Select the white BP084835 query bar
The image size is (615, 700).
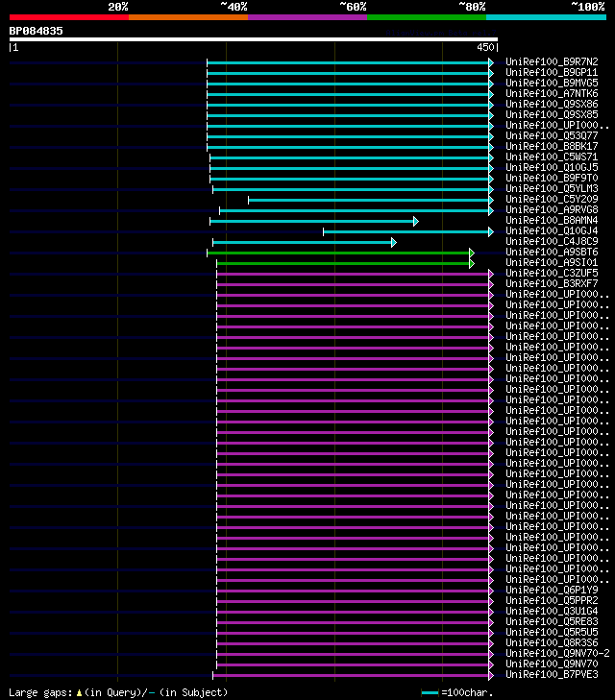[254, 39]
